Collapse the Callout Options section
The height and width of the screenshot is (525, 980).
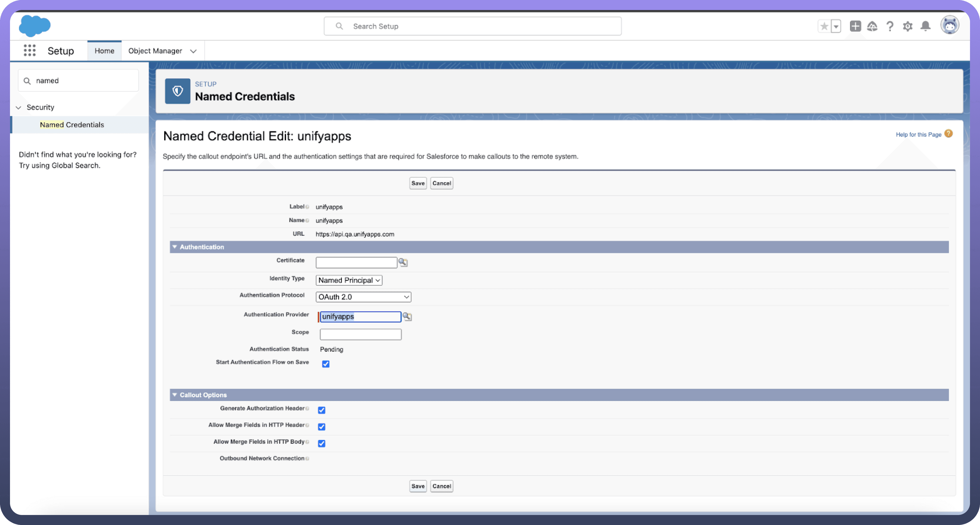(x=174, y=395)
